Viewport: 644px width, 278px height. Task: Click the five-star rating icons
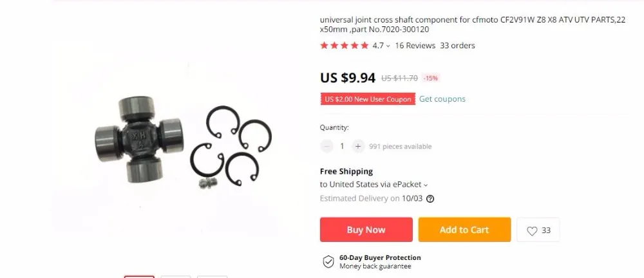(x=344, y=46)
